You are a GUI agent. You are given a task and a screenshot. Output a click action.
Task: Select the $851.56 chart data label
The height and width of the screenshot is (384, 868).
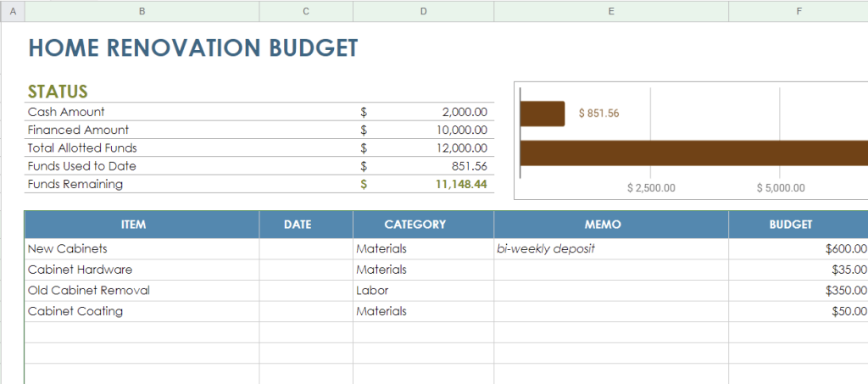(598, 114)
